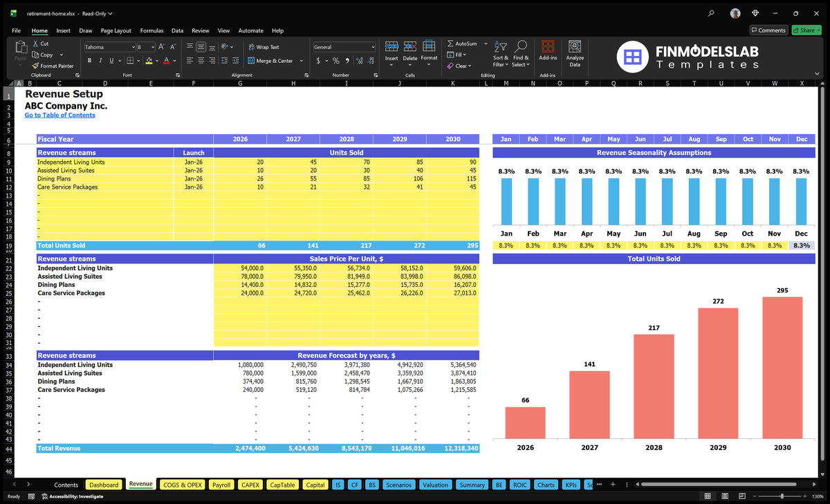Apply comma style
Screen dimensions: 830x504
(x=347, y=61)
